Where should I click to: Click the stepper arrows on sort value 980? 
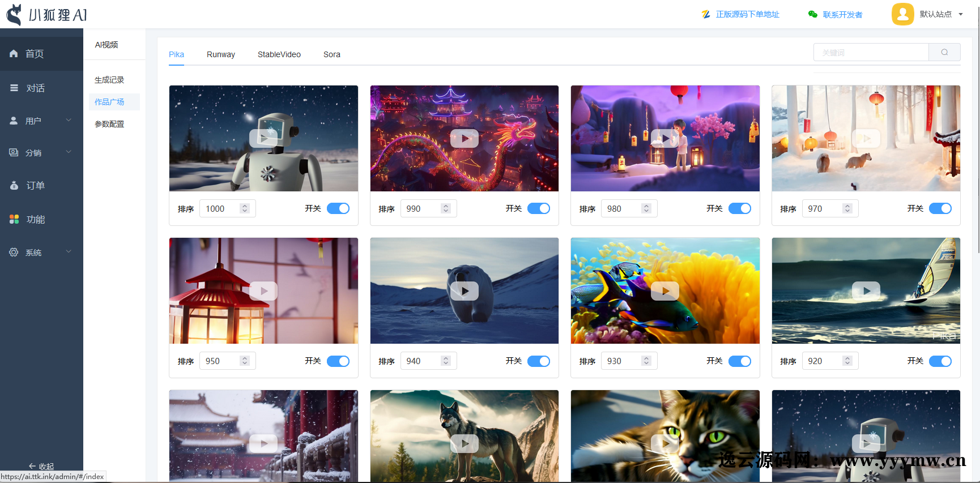click(x=646, y=208)
